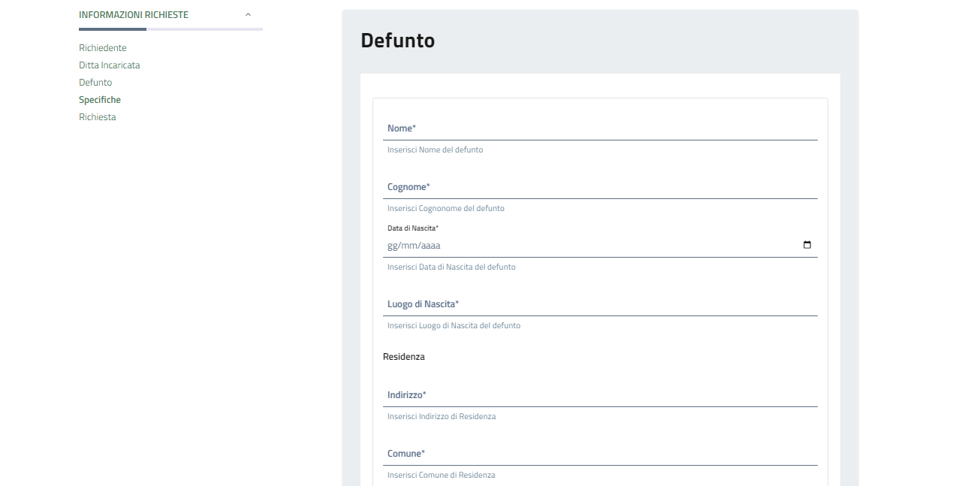Click the progress bar under Informazioni Richieste
The height and width of the screenshot is (486, 980).
[x=170, y=29]
